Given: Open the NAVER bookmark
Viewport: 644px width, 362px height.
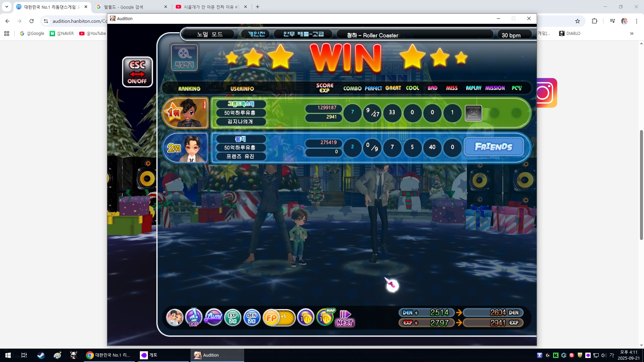Looking at the screenshot, I should 62,34.
